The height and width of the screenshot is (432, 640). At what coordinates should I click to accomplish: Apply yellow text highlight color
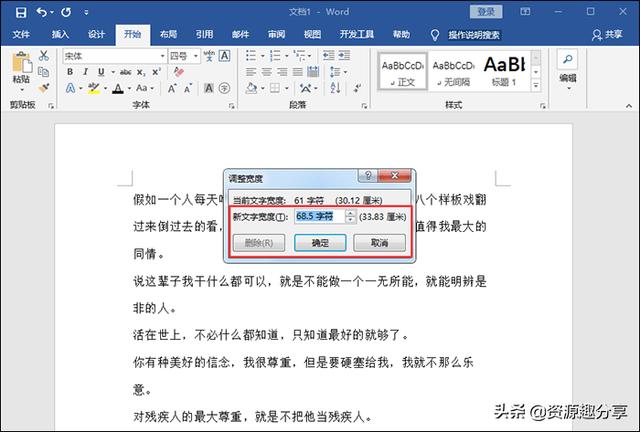pos(94,88)
